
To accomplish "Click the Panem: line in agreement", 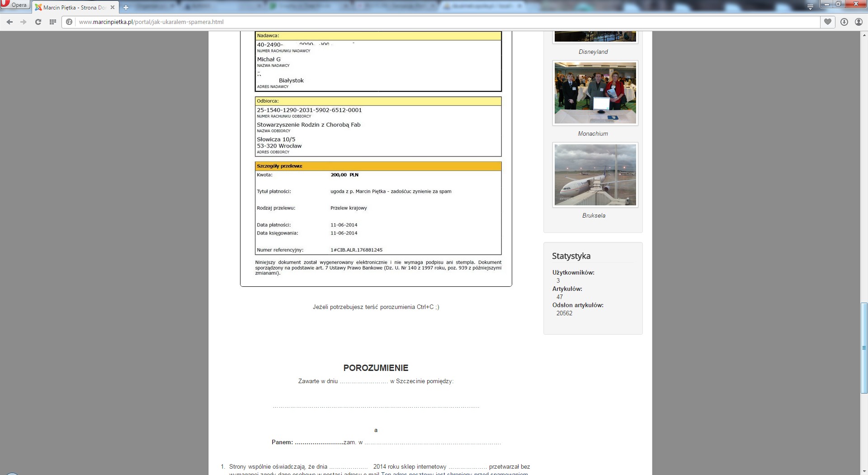I will [x=386, y=442].
